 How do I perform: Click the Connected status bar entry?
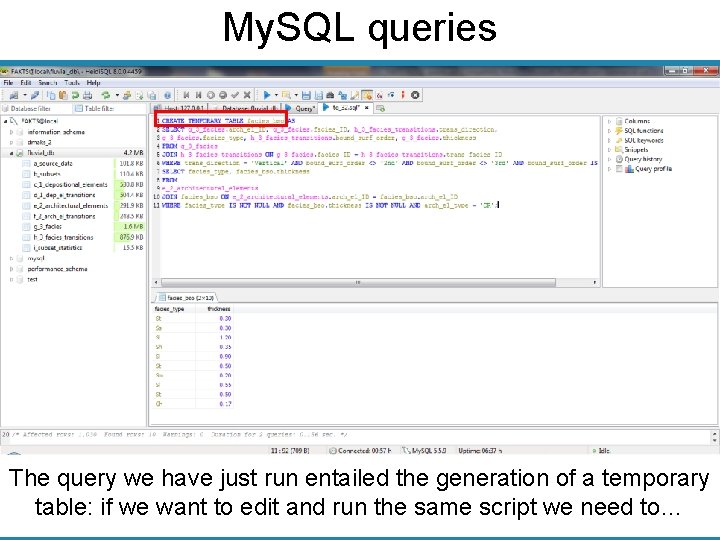[x=360, y=451]
